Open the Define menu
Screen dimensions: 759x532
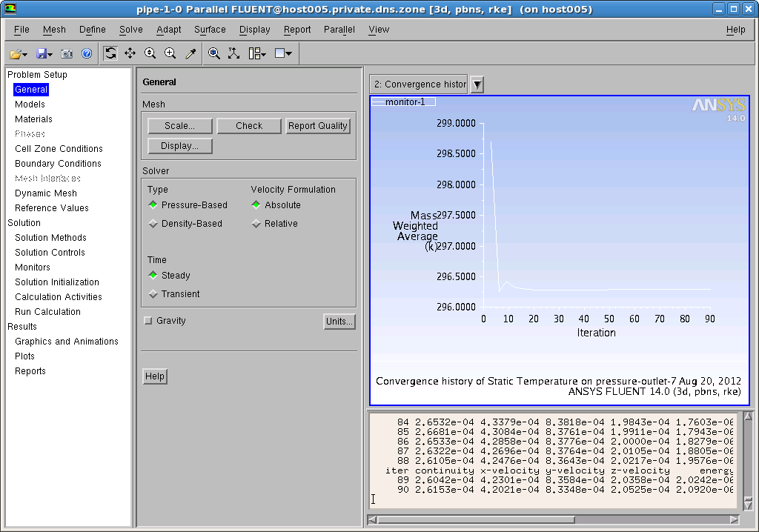point(93,30)
